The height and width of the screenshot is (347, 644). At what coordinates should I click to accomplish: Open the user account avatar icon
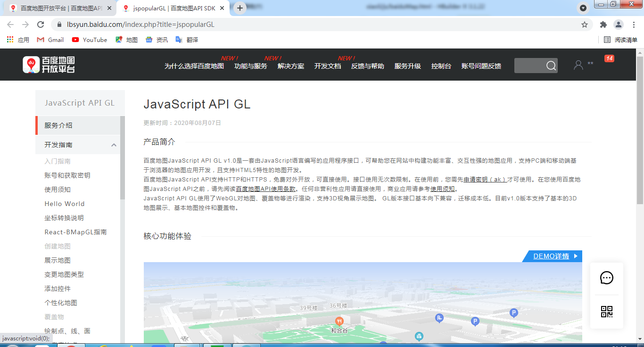point(578,65)
